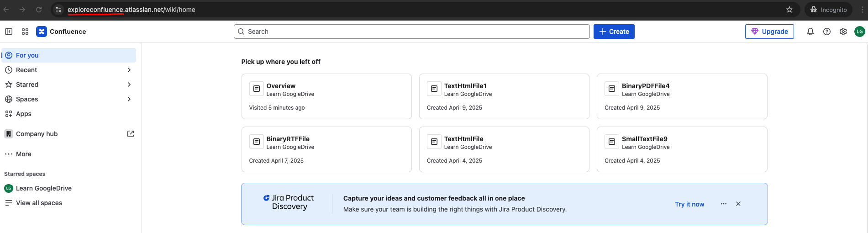Click 'Created April 7, 2025' text
This screenshot has width=868, height=233.
click(276, 161)
